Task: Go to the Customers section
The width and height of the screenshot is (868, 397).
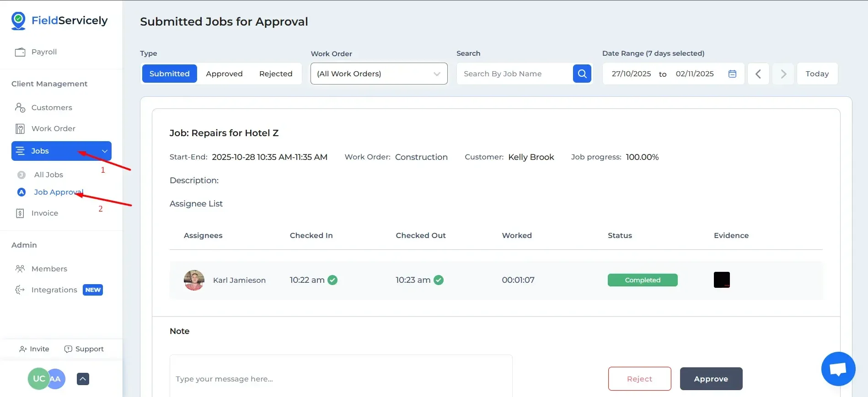Action: (51, 108)
